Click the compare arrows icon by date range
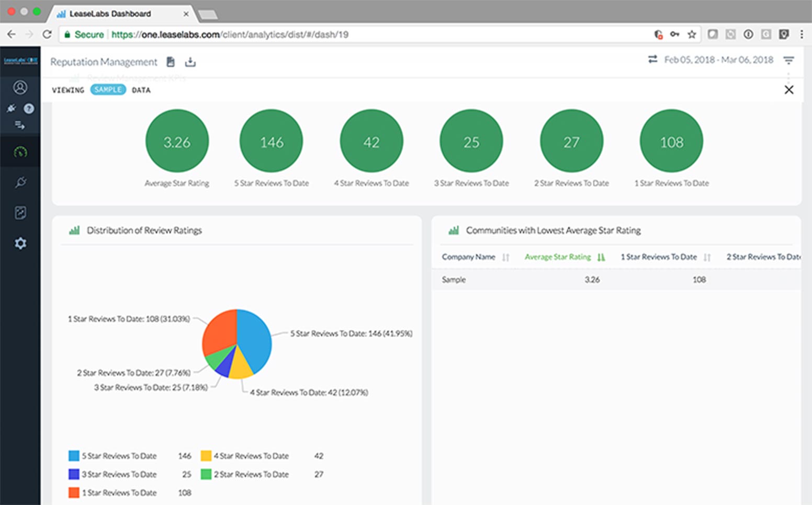This screenshot has height=505, width=812. click(x=652, y=60)
